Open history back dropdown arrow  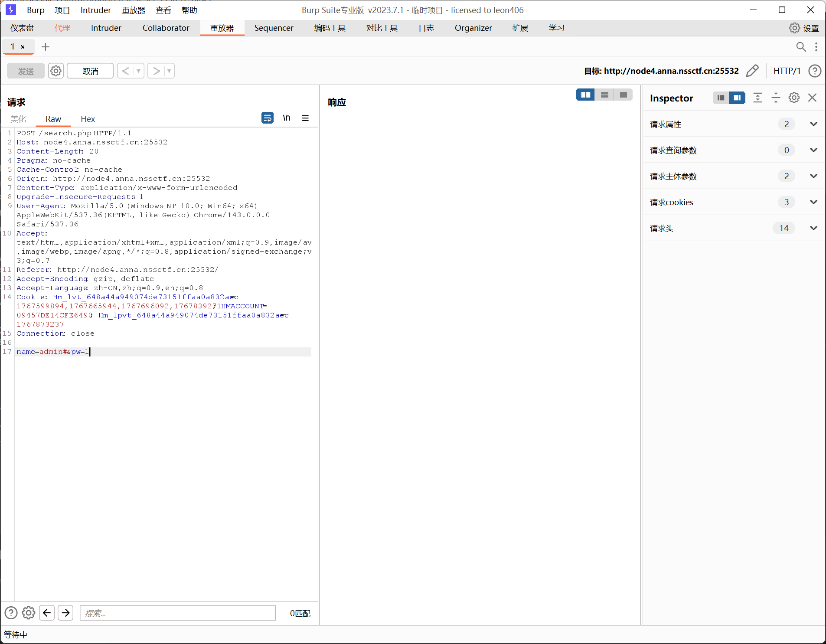coord(138,71)
